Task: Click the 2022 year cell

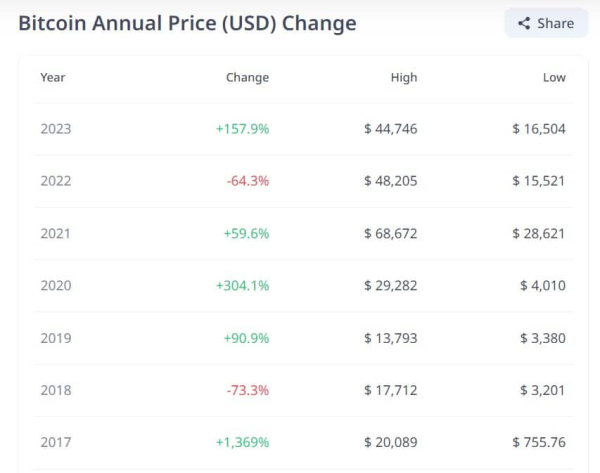Action: click(56, 181)
